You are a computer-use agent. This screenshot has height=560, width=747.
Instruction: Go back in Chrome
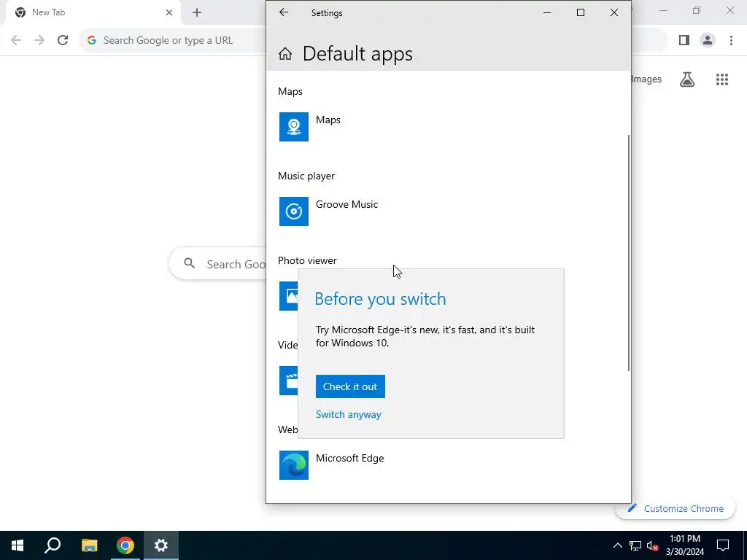(16, 40)
